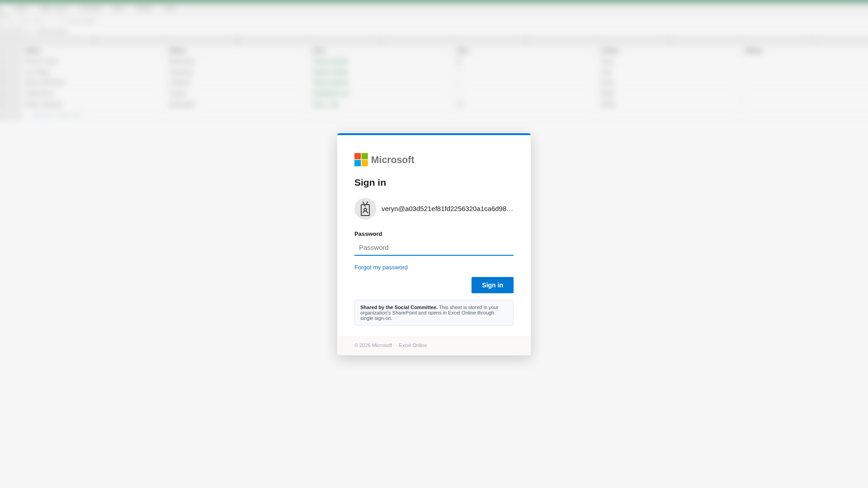This screenshot has height=488, width=868.
Task: Click the account badge avatar icon
Action: pos(365,209)
